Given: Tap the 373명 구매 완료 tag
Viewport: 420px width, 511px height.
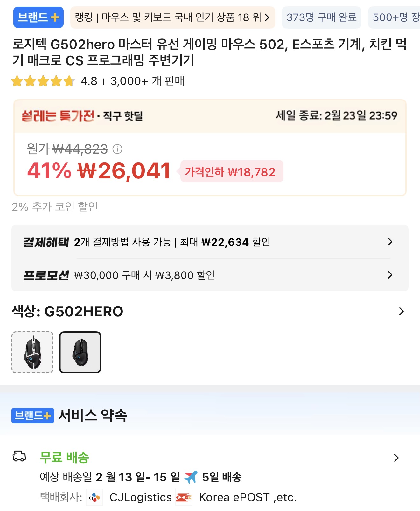Looking at the screenshot, I should tap(321, 17).
